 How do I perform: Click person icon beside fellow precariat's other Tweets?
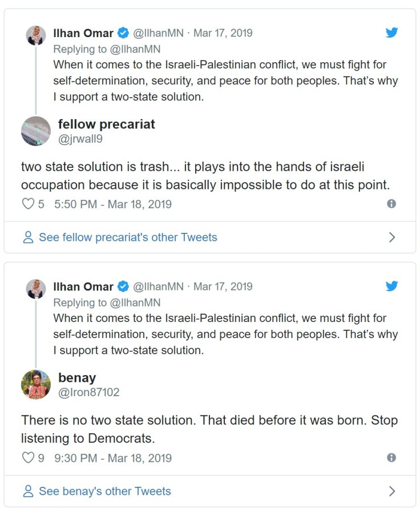coord(28,237)
